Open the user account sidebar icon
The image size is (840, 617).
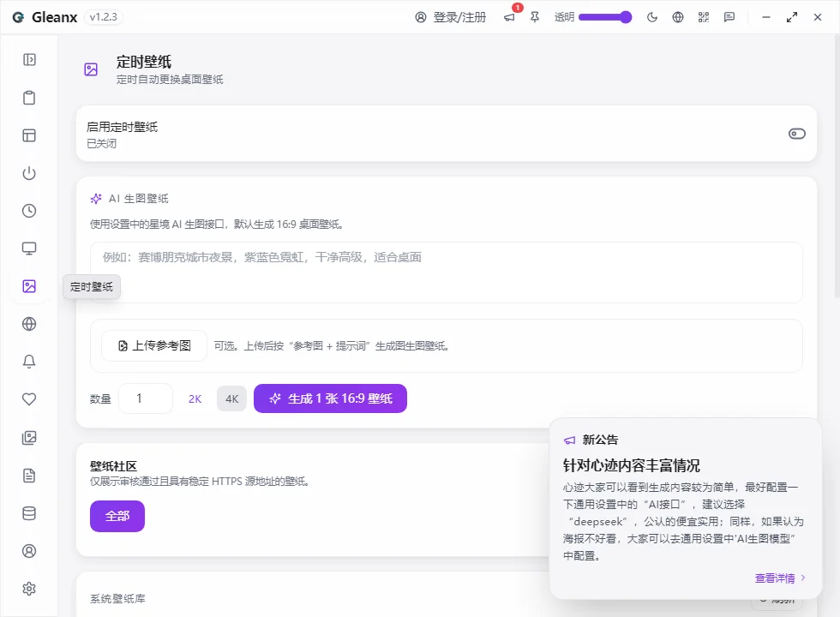pos(29,550)
